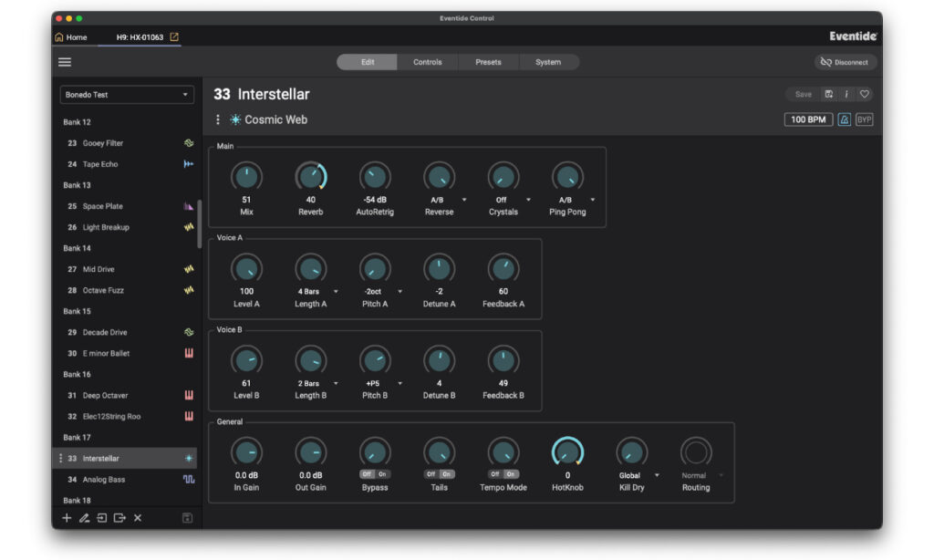Toggle the BYP bypass button
Screen dimensions: 934x560
[x=865, y=119]
